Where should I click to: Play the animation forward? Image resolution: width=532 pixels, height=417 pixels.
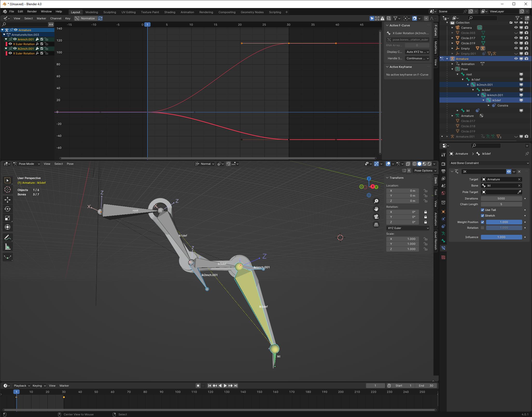(x=225, y=386)
